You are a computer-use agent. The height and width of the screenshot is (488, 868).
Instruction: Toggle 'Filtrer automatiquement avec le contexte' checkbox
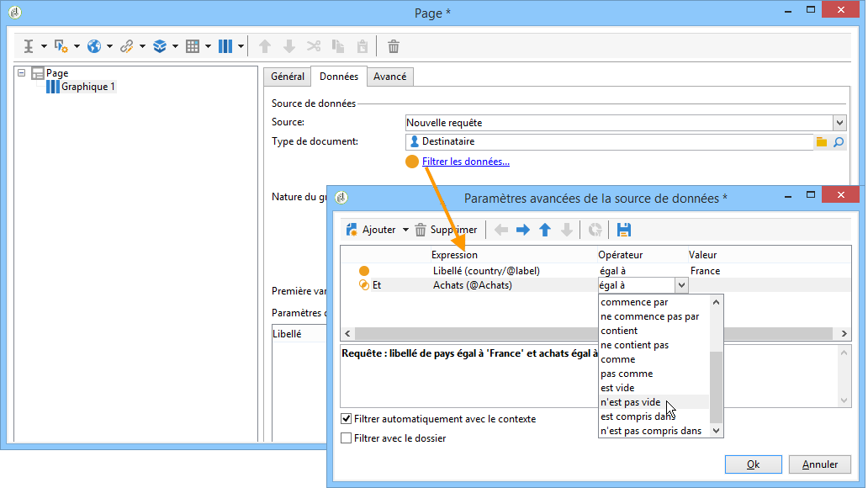coord(347,419)
